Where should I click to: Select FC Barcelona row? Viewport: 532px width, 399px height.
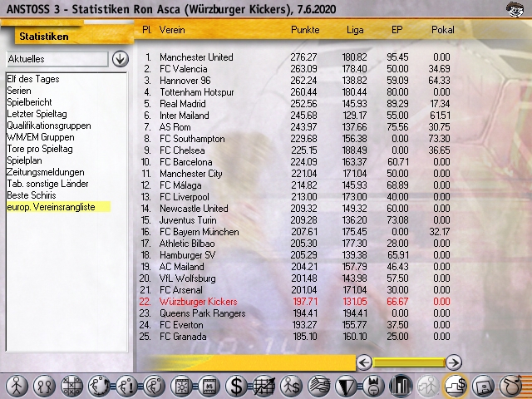(x=295, y=162)
